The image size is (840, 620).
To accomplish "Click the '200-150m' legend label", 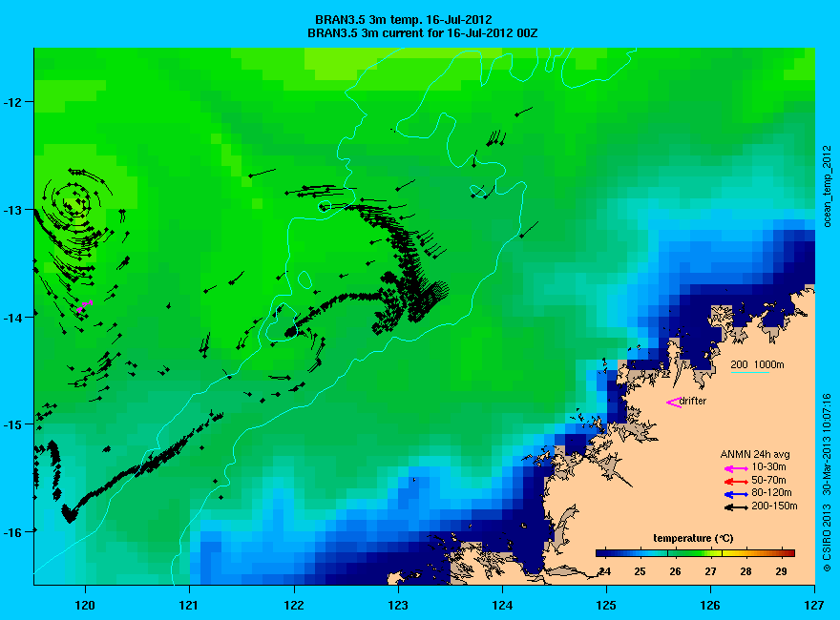I will click(x=774, y=506).
